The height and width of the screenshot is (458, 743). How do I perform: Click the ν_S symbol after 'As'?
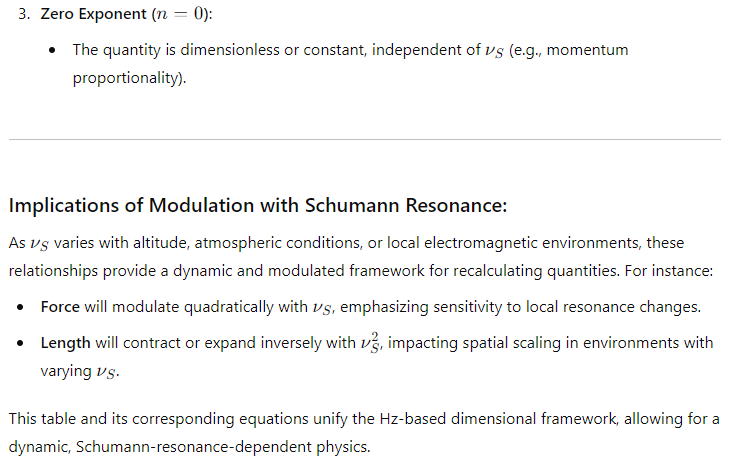point(39,243)
